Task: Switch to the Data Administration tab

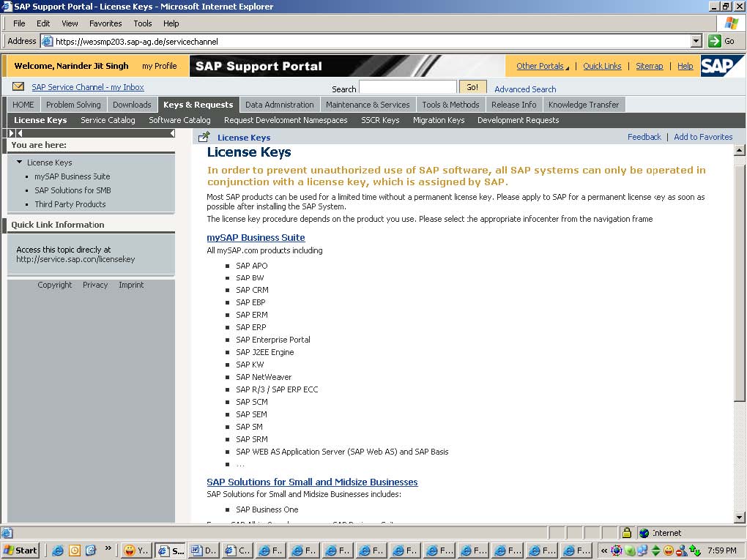Action: 280,105
